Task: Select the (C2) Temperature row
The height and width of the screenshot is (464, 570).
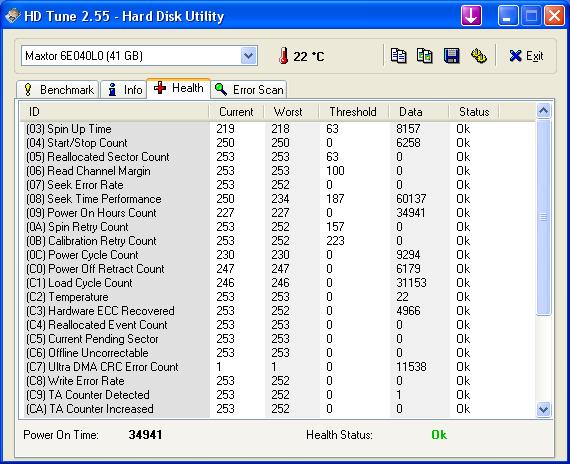Action: pos(278,297)
